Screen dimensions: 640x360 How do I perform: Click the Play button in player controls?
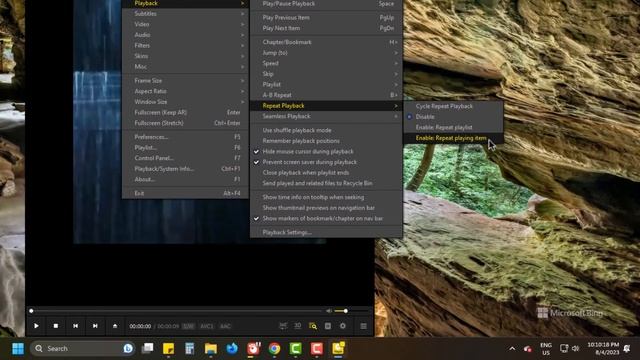(x=36, y=326)
